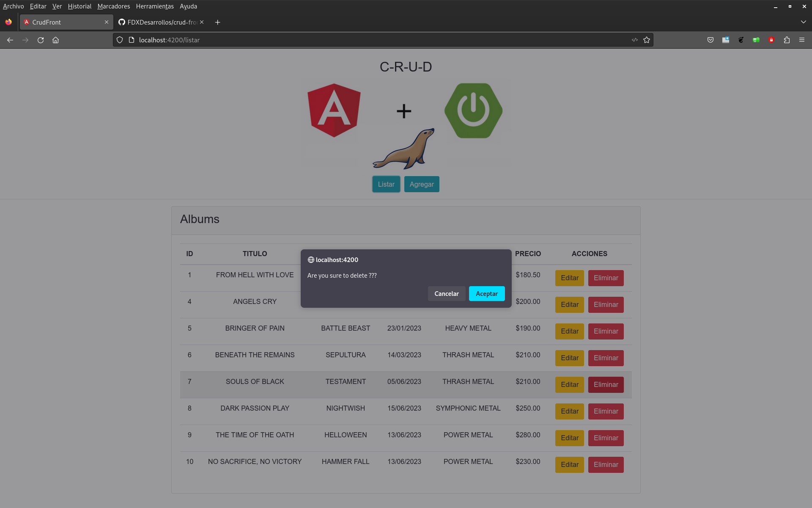Viewport: 812px width, 508px height.
Task: Click the reload page icon
Action: click(41, 40)
